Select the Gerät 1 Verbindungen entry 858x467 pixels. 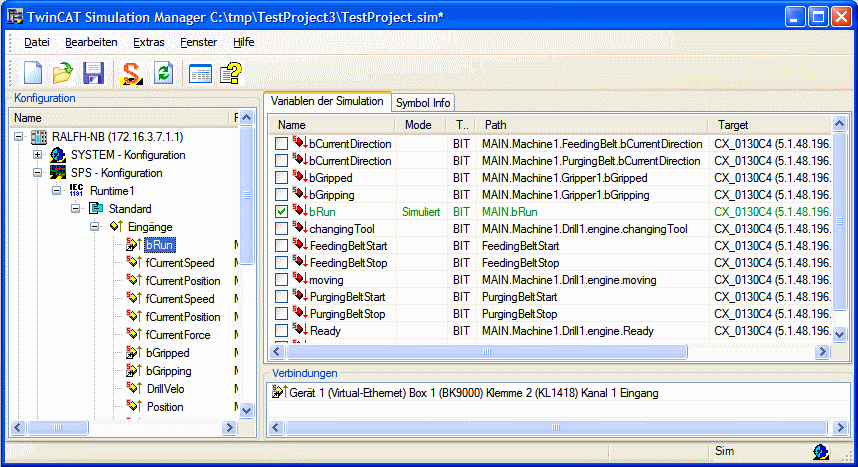(x=474, y=393)
